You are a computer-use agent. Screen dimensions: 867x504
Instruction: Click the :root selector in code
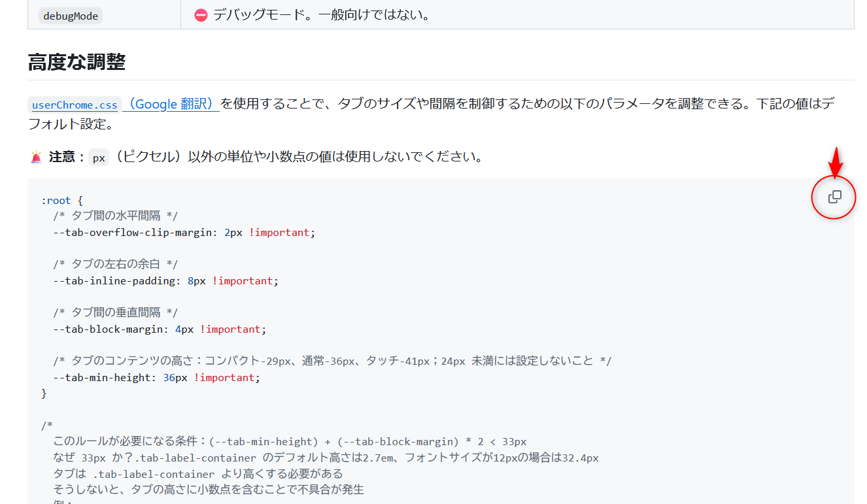pos(56,201)
